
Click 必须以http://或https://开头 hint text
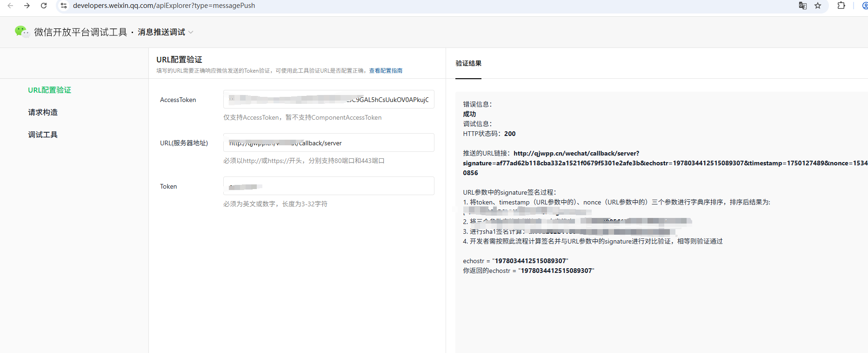(304, 161)
